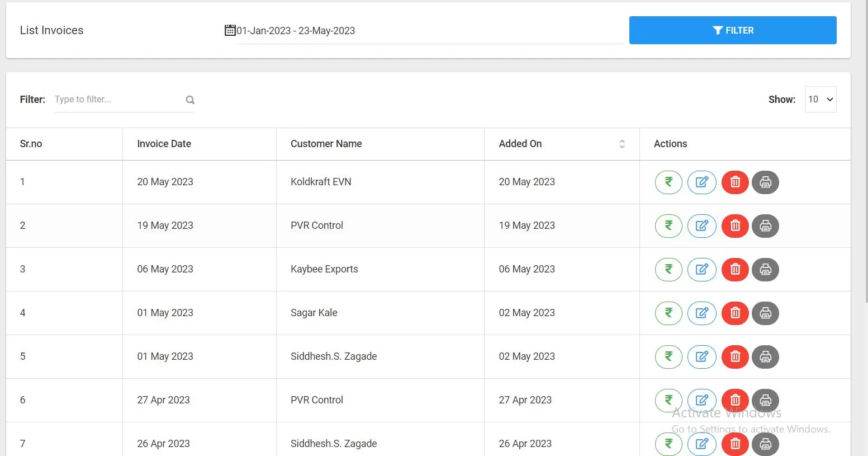This screenshot has height=456, width=868.
Task: Print the Koldkraft EVN invoice
Action: pyautogui.click(x=766, y=182)
